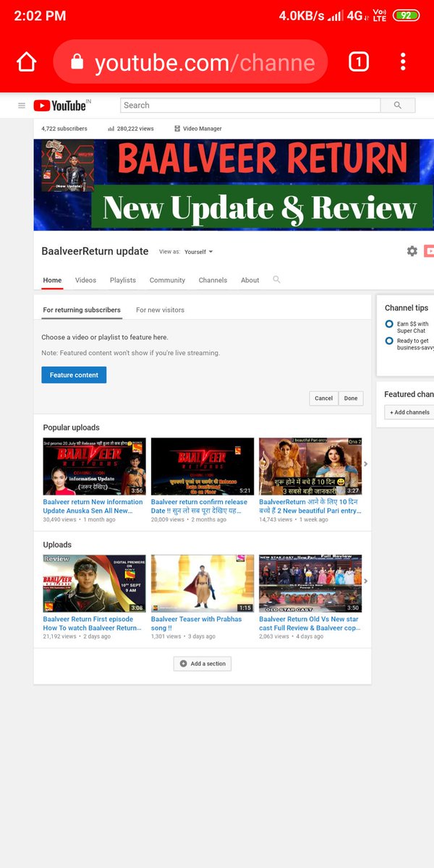Screen dimensions: 434x868
Task: Open Baalveer Return First episode thumbnail
Action: [94, 584]
